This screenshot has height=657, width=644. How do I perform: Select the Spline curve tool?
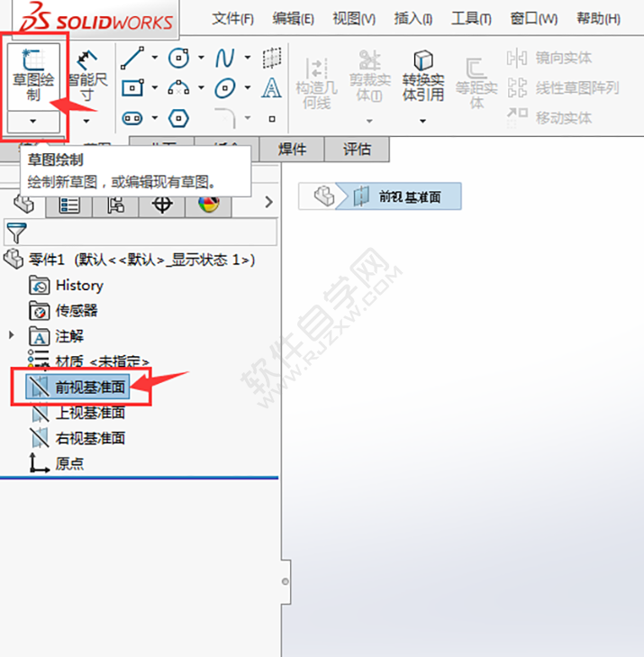click(225, 58)
